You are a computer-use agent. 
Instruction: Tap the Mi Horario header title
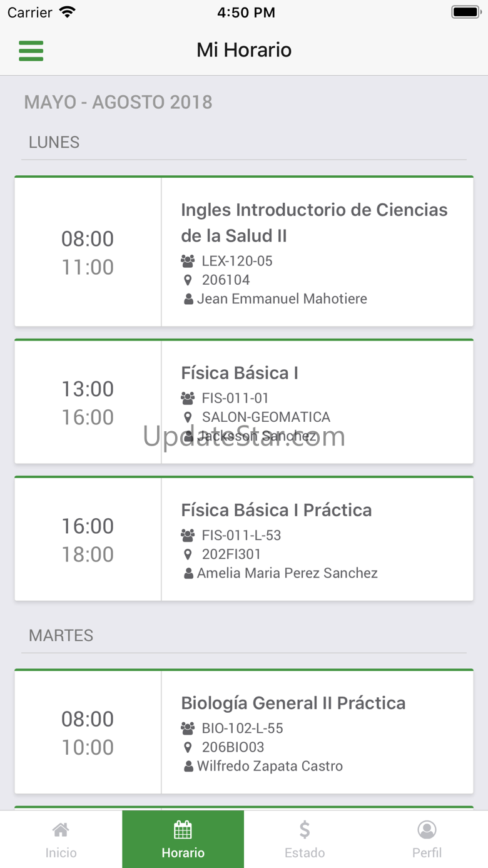[x=244, y=50]
